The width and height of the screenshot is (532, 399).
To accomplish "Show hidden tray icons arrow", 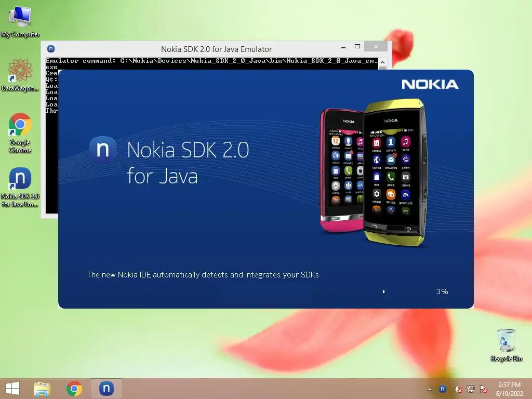I will [430, 389].
